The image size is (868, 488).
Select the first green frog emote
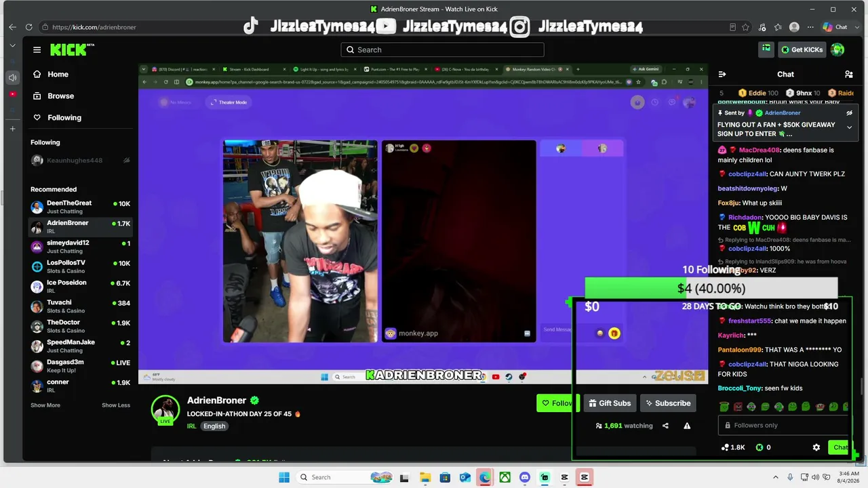click(724, 407)
